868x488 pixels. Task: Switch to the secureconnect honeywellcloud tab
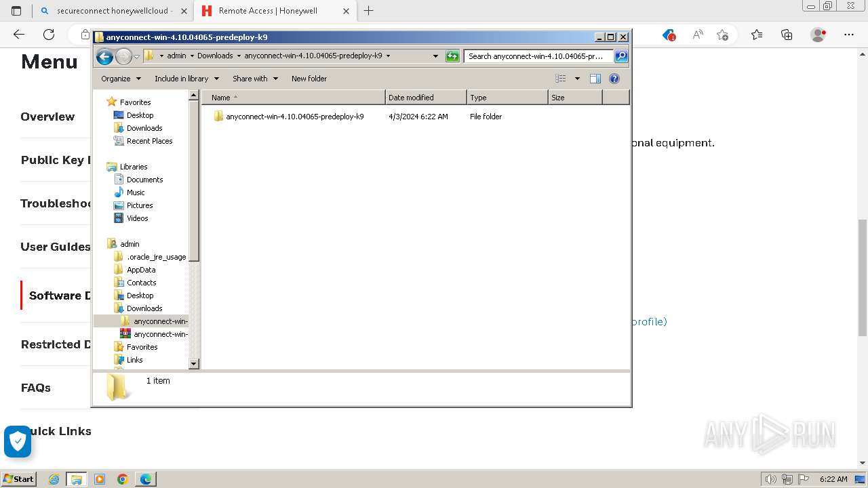[x=114, y=11]
